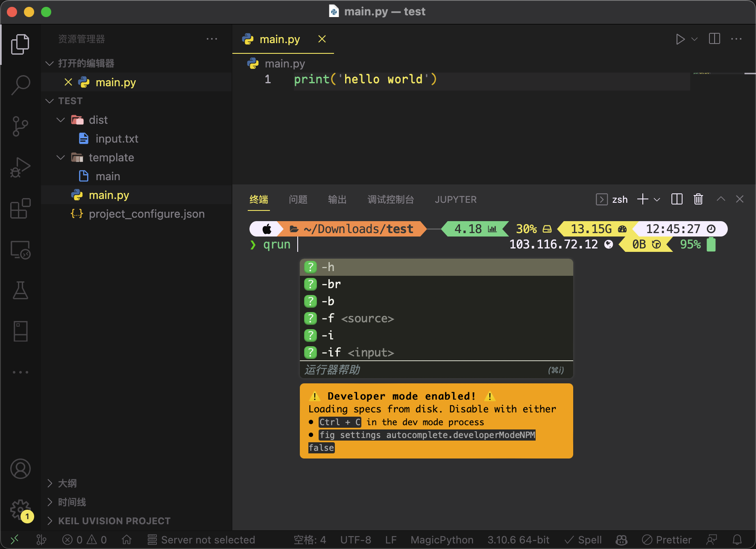Click the Run Python File play button
Viewport: 756px width, 549px height.
click(680, 39)
